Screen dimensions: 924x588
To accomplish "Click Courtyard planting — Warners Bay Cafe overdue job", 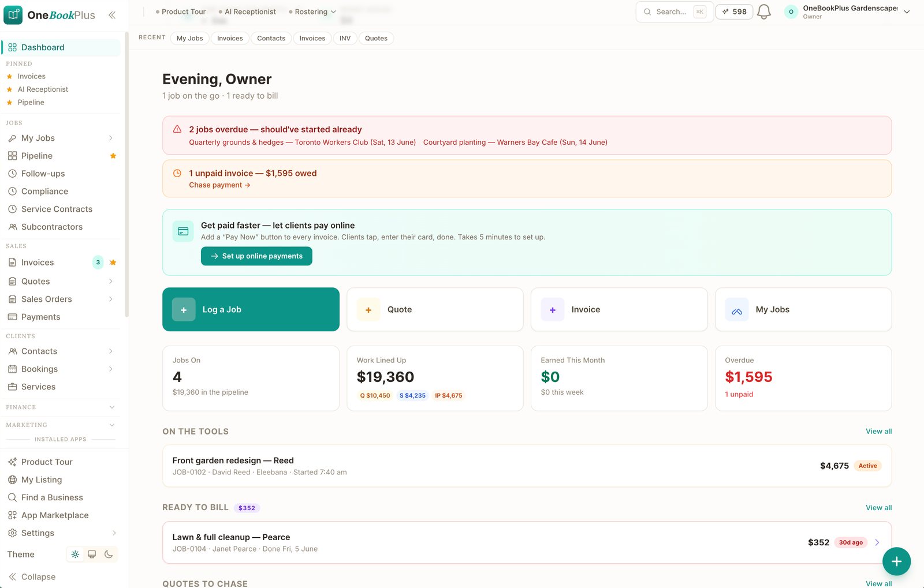I will tap(515, 143).
